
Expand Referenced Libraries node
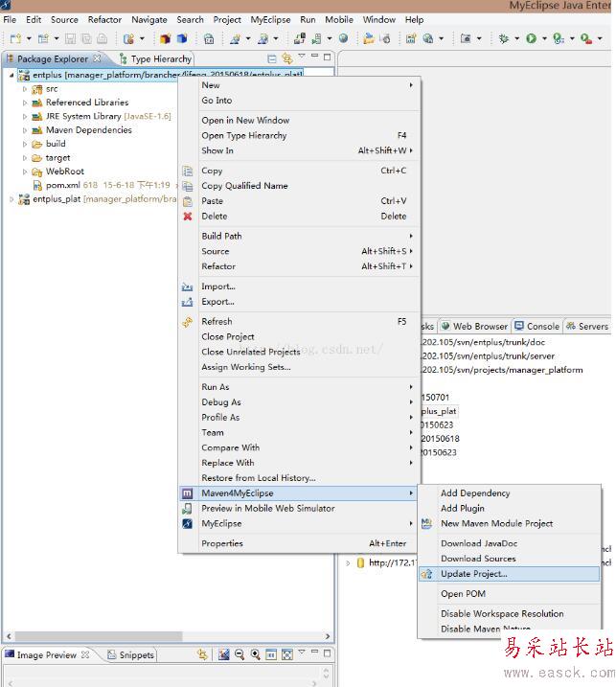(25, 103)
